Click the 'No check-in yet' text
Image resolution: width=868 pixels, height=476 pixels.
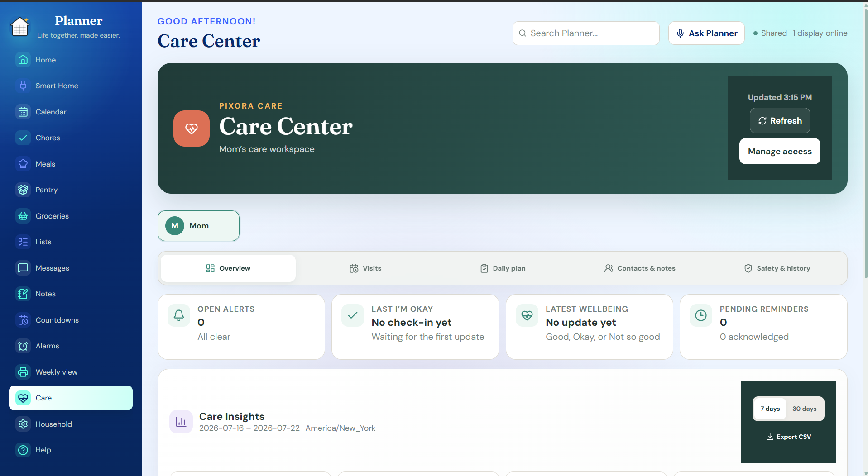[x=412, y=322]
